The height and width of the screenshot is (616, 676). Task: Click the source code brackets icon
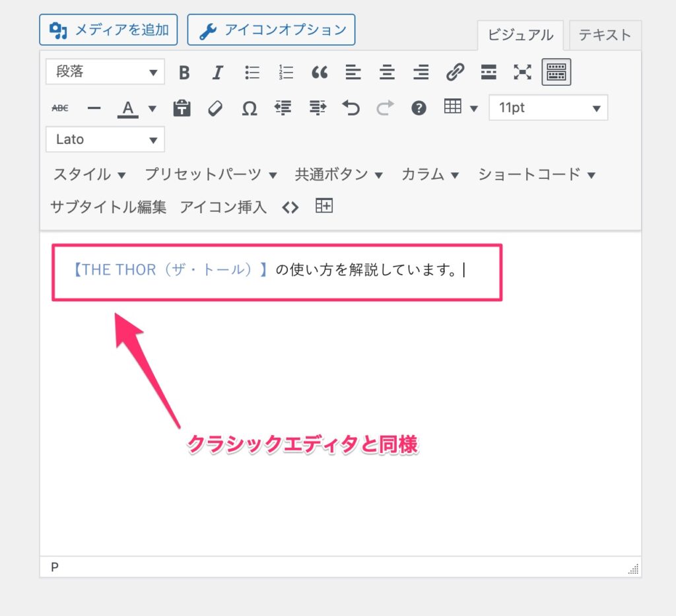290,207
